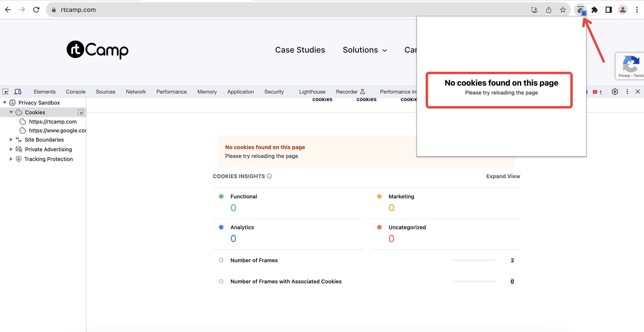Viewport: 644px width, 332px height.
Task: Open the Solutions dropdown menu
Action: pyautogui.click(x=365, y=50)
